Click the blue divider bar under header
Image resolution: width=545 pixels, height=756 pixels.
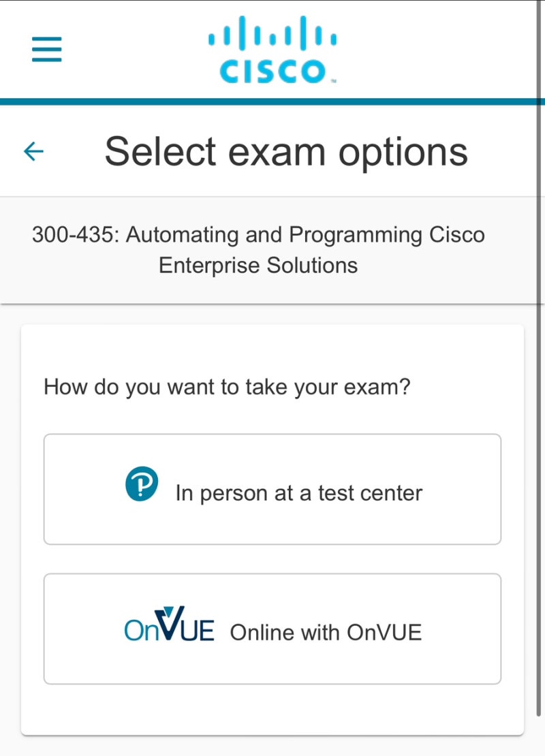[x=272, y=101]
